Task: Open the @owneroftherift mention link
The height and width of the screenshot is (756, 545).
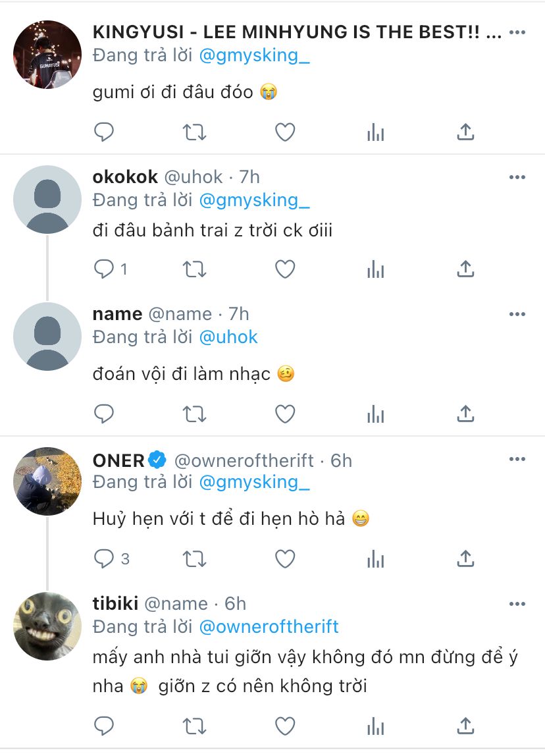Action: [269, 626]
